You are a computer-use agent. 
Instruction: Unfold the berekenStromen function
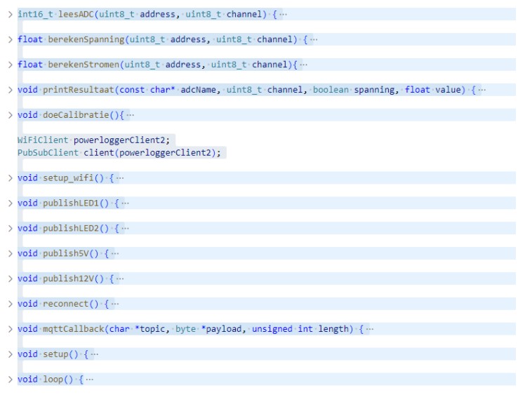[10, 65]
